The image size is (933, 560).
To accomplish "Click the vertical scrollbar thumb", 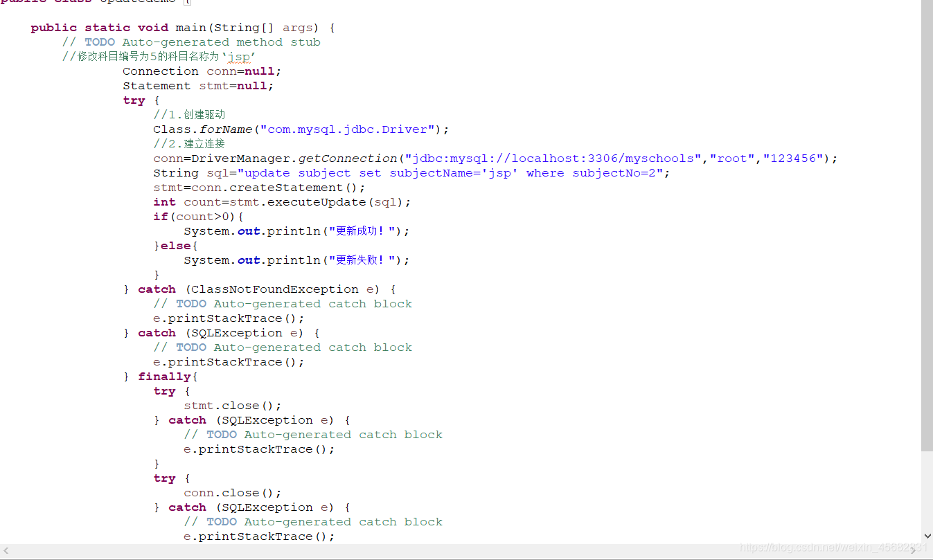I will [927, 225].
